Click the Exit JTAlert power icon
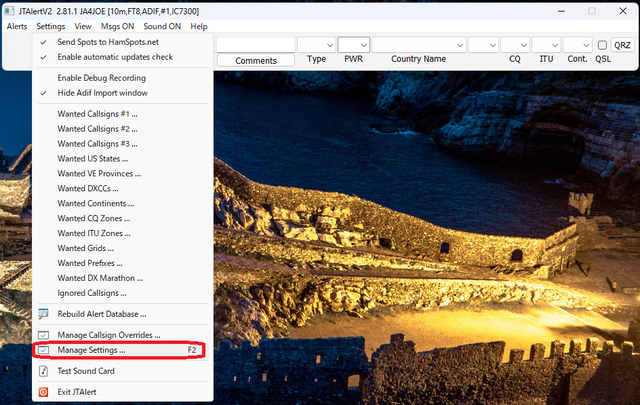The width and height of the screenshot is (640, 405). [43, 392]
